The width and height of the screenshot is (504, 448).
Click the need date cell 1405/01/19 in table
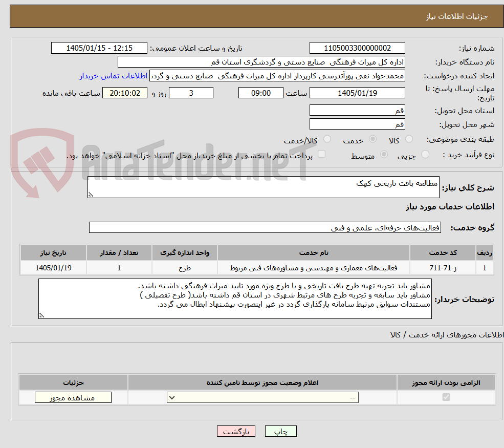tap(53, 268)
